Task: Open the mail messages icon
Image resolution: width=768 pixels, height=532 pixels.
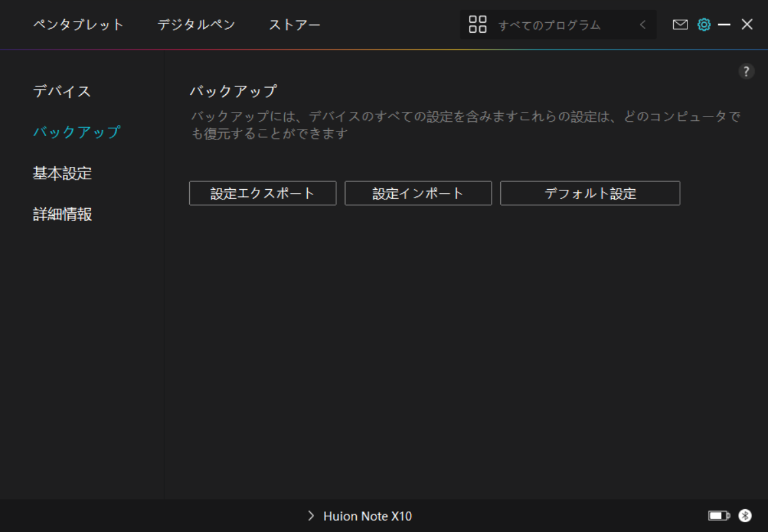Action: click(680, 25)
